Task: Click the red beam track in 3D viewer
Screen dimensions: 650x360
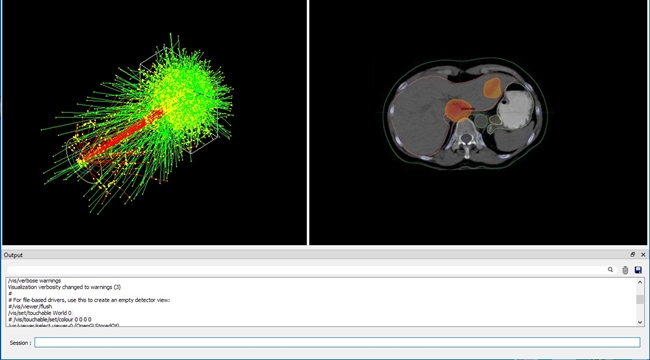Action: click(124, 135)
